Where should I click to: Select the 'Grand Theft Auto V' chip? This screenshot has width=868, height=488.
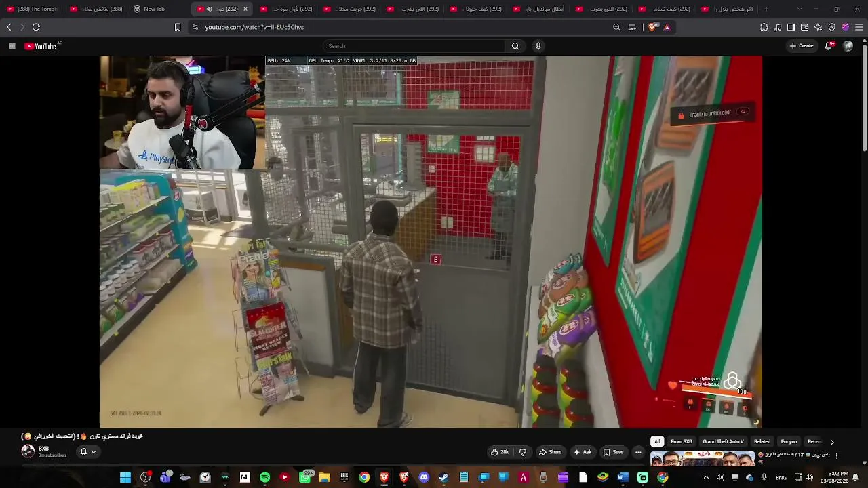point(723,442)
